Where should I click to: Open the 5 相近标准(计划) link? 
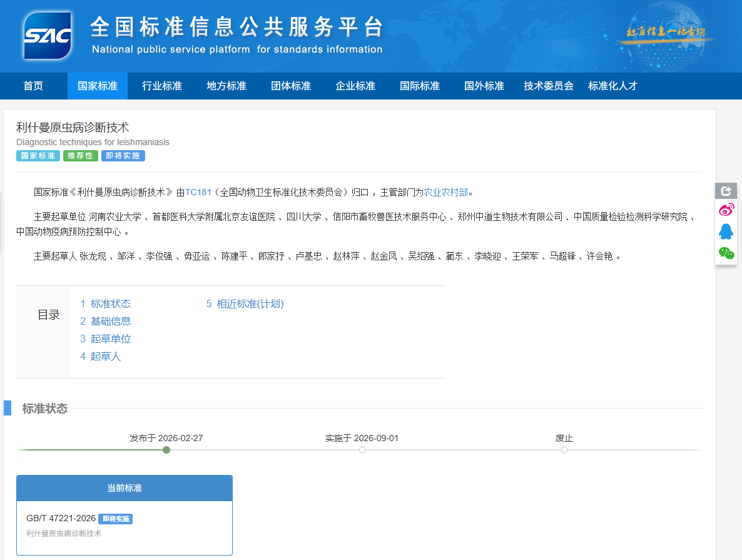pyautogui.click(x=243, y=304)
